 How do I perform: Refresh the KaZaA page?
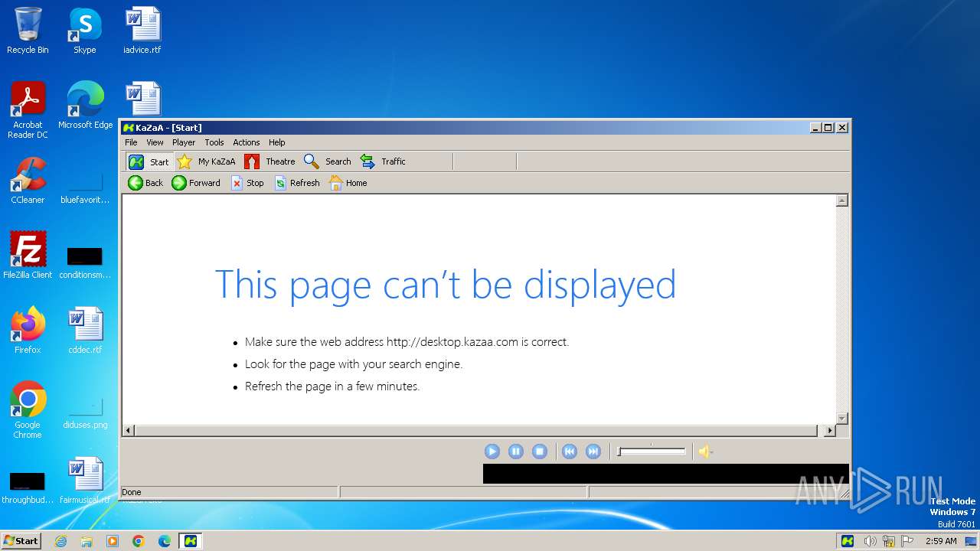tap(297, 183)
